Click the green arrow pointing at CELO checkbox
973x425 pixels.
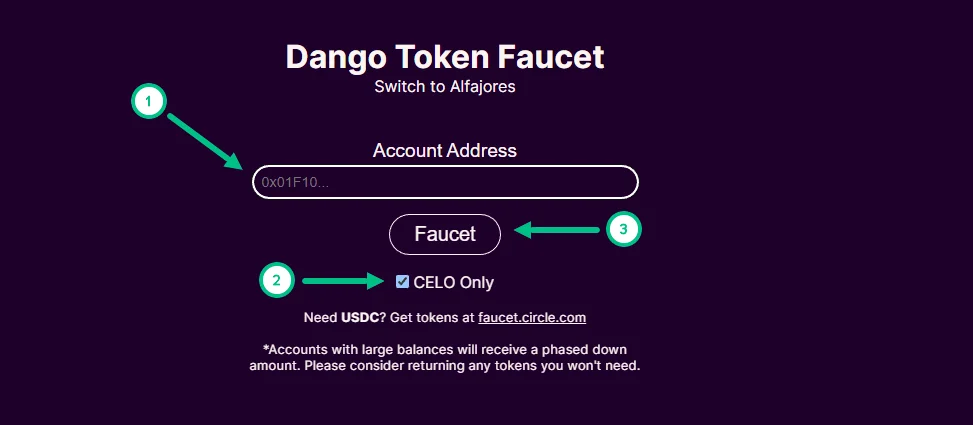pos(344,281)
